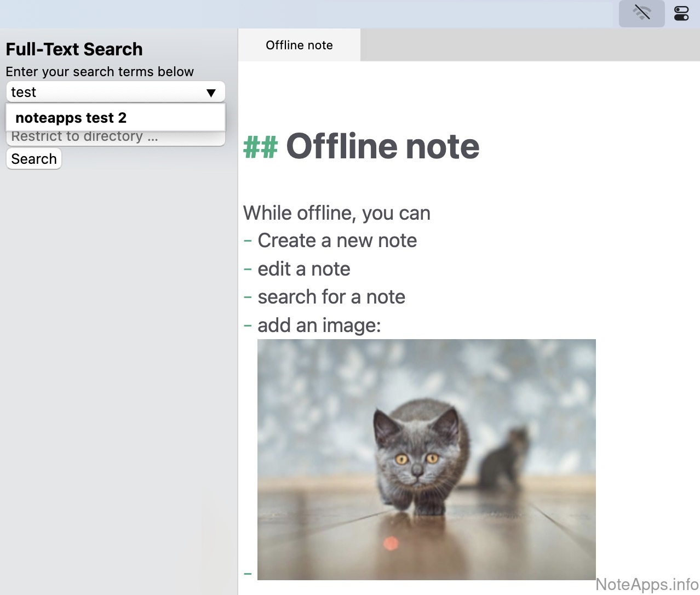The height and width of the screenshot is (595, 700).
Task: Click the green ## heading marker
Action: [x=260, y=147]
